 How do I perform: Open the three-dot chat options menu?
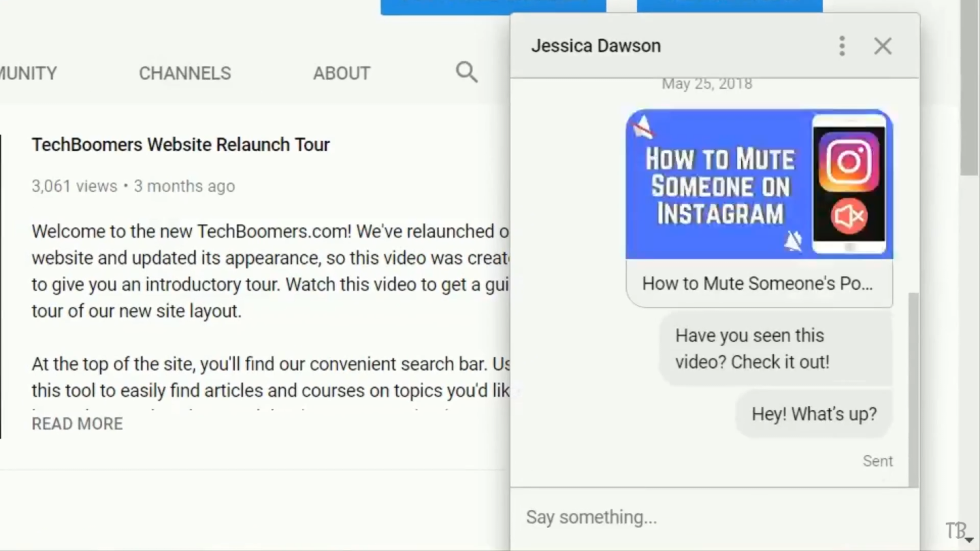click(842, 46)
